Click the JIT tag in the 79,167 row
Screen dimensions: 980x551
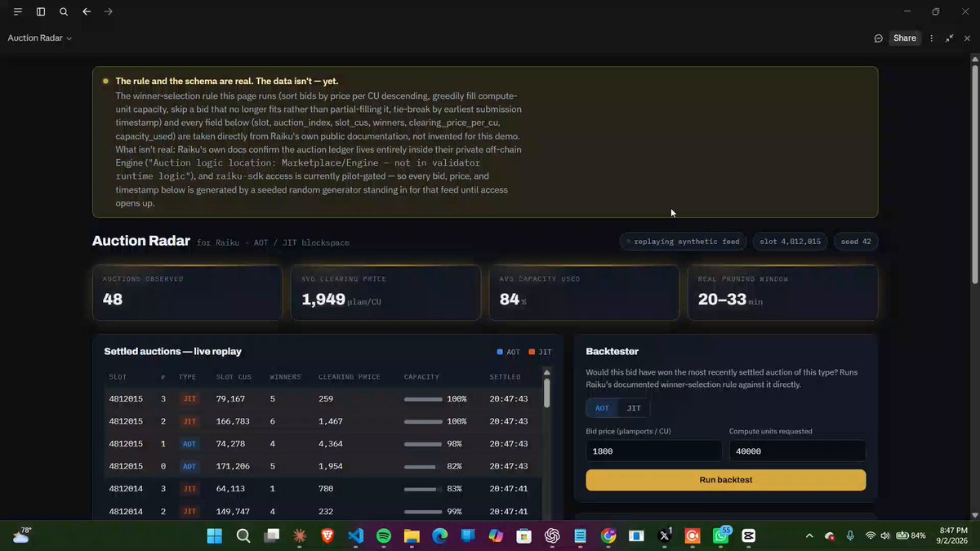tap(189, 399)
